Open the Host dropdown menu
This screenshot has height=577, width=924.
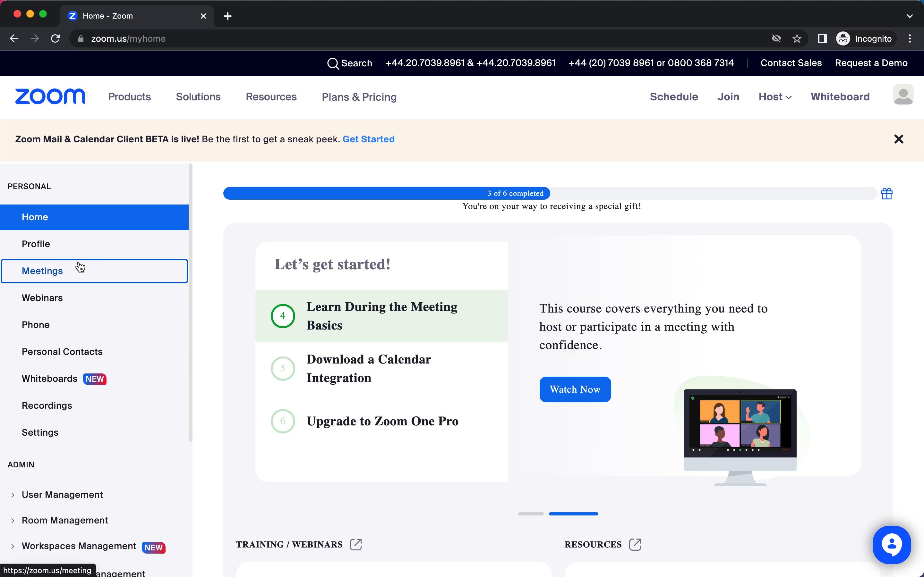click(774, 97)
